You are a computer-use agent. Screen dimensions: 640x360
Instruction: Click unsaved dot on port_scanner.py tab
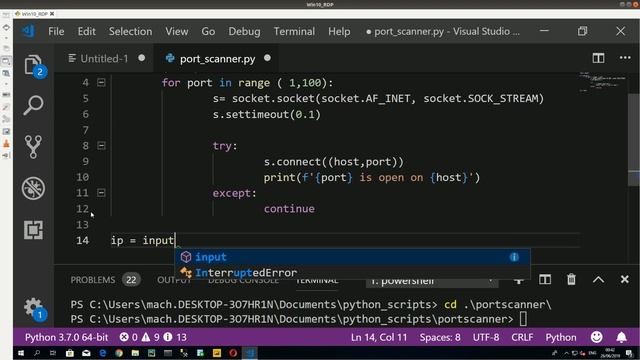click(267, 58)
